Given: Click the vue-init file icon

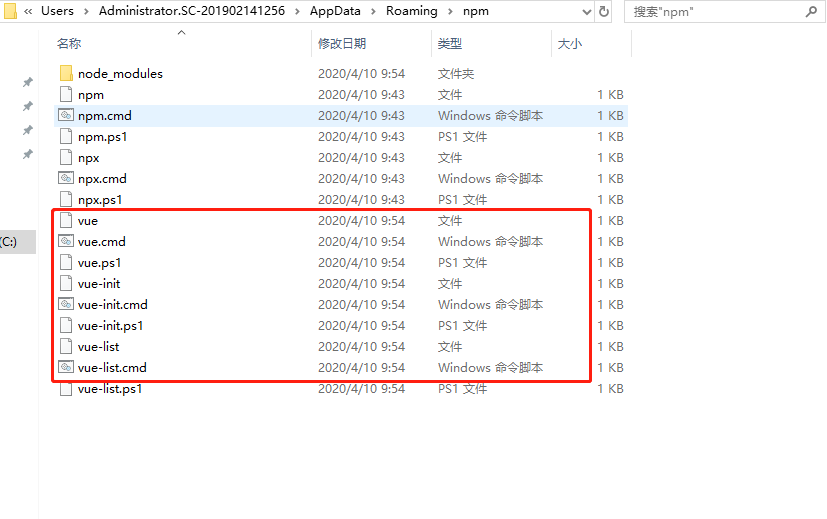Looking at the screenshot, I should [66, 283].
